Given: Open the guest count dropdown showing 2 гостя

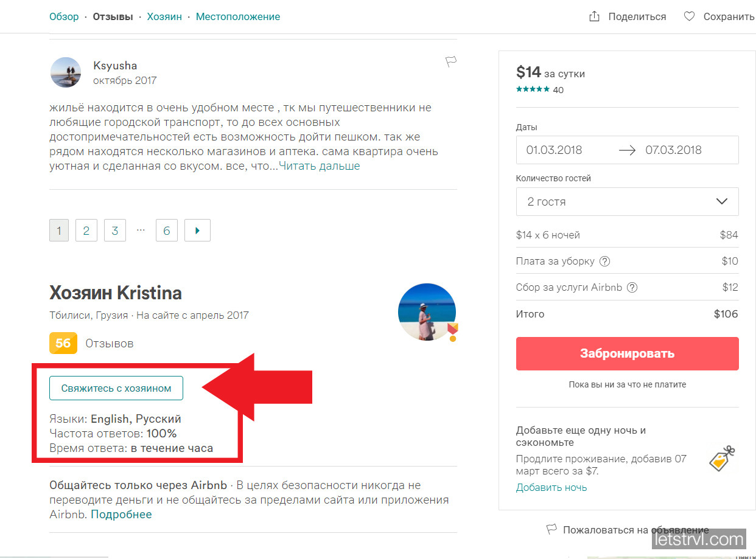Looking at the screenshot, I should click(x=627, y=201).
